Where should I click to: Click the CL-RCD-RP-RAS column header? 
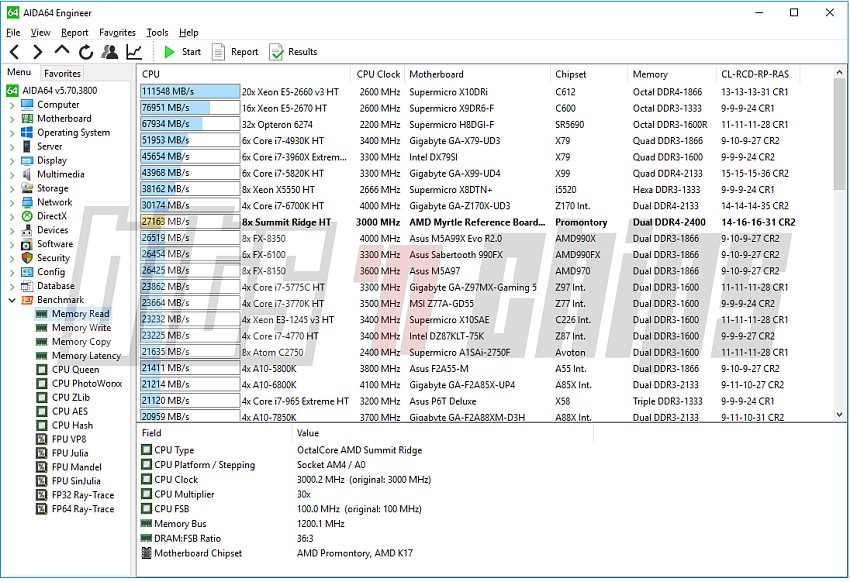pos(758,74)
